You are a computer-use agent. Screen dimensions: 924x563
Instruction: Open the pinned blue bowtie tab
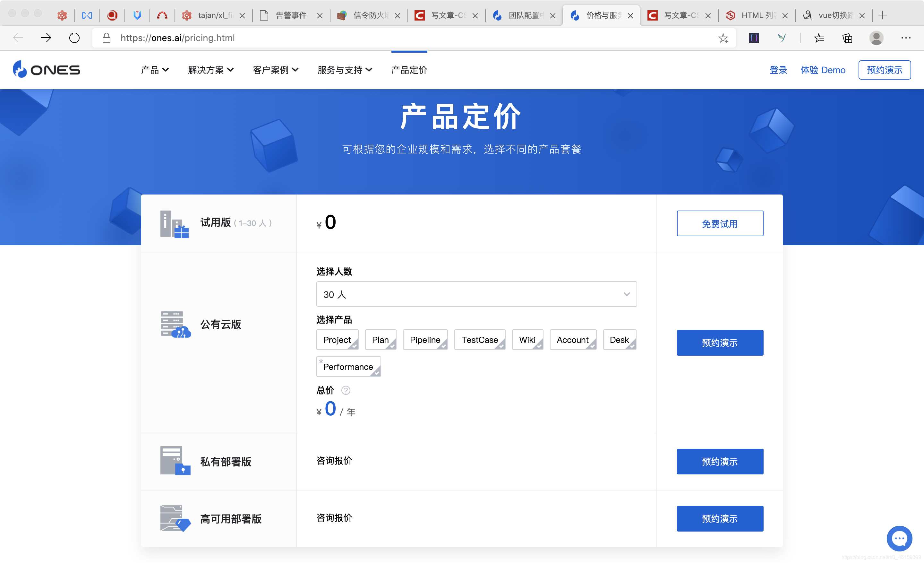point(87,15)
